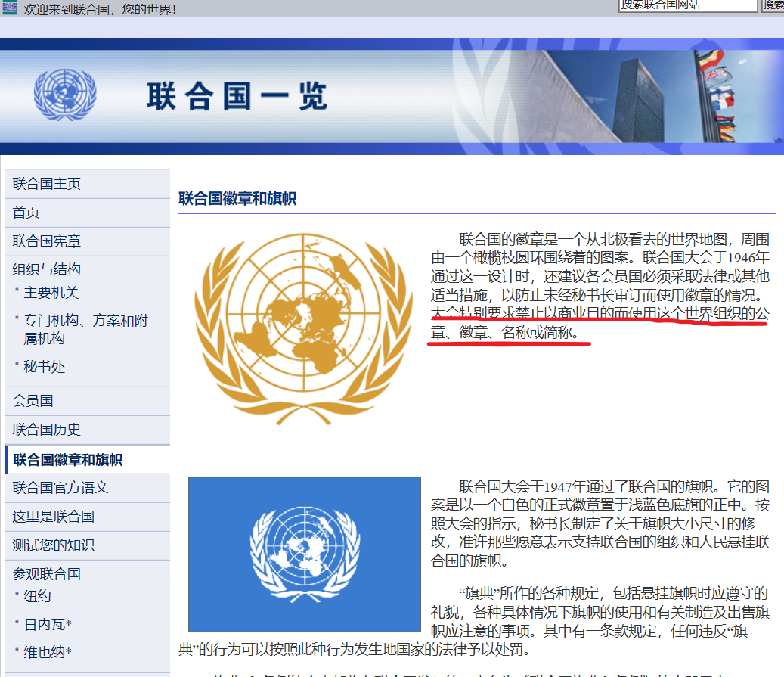Go to 会员国 page

(33, 400)
